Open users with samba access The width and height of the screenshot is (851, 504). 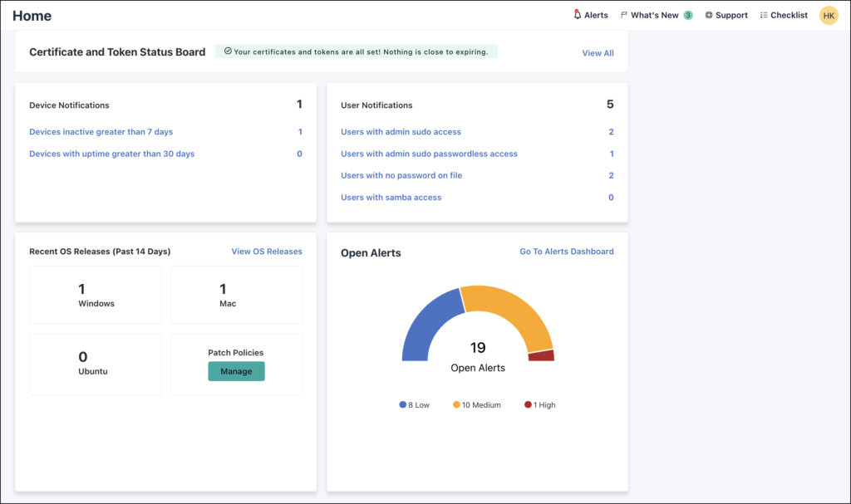(391, 197)
